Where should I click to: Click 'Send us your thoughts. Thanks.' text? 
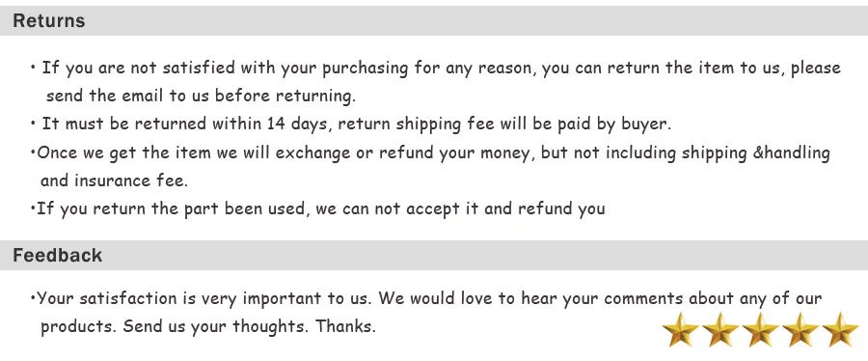249,325
